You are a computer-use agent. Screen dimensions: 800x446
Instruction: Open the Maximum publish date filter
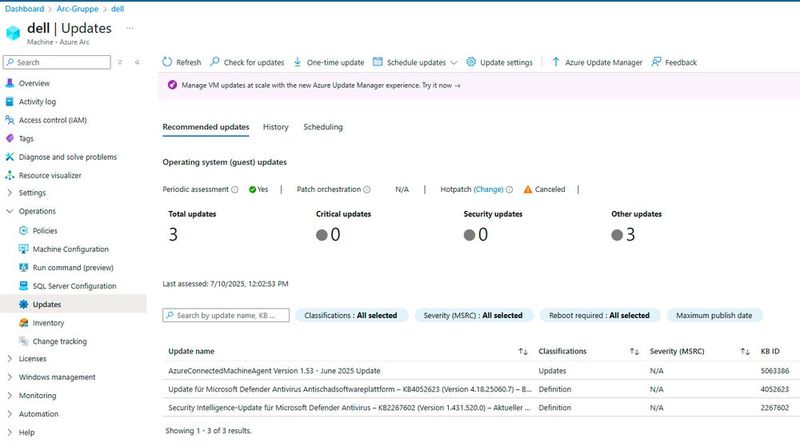click(x=714, y=315)
